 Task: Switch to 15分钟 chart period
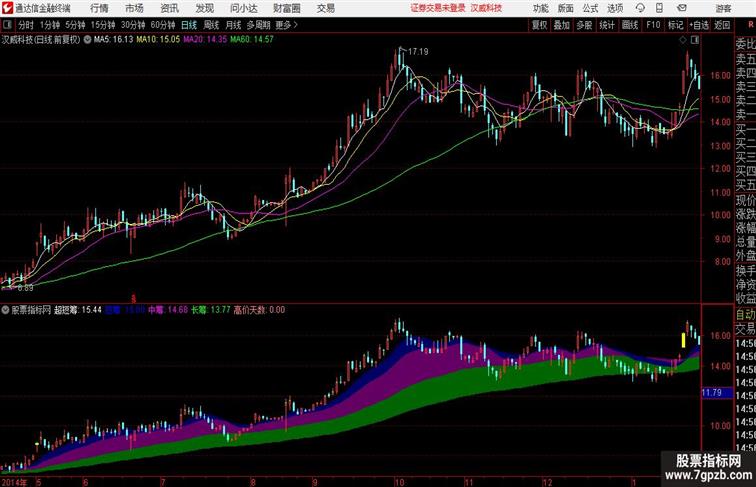(103, 25)
